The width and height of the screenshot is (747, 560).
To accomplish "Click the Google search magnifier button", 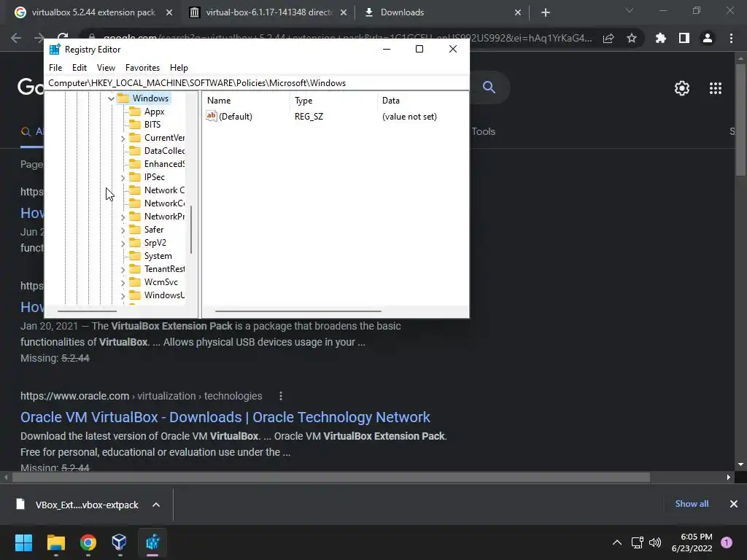I will (x=489, y=87).
